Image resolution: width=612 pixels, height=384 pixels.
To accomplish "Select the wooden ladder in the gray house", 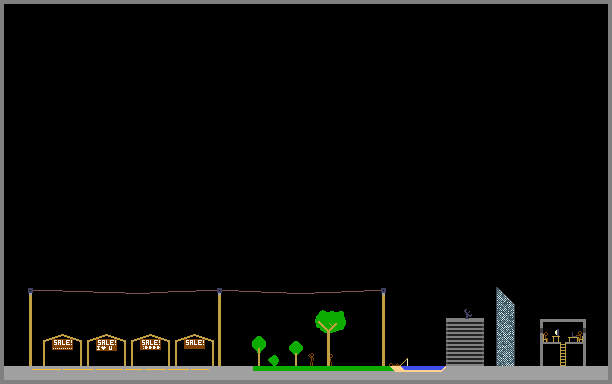I will pyautogui.click(x=563, y=355).
